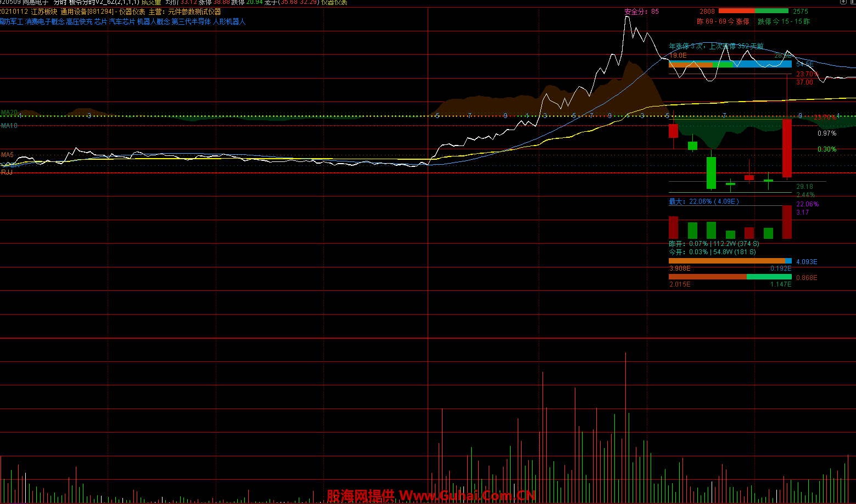Screen dimensions: 856x504
Task: Click the 人形机器人 concept label
Action: click(x=229, y=22)
